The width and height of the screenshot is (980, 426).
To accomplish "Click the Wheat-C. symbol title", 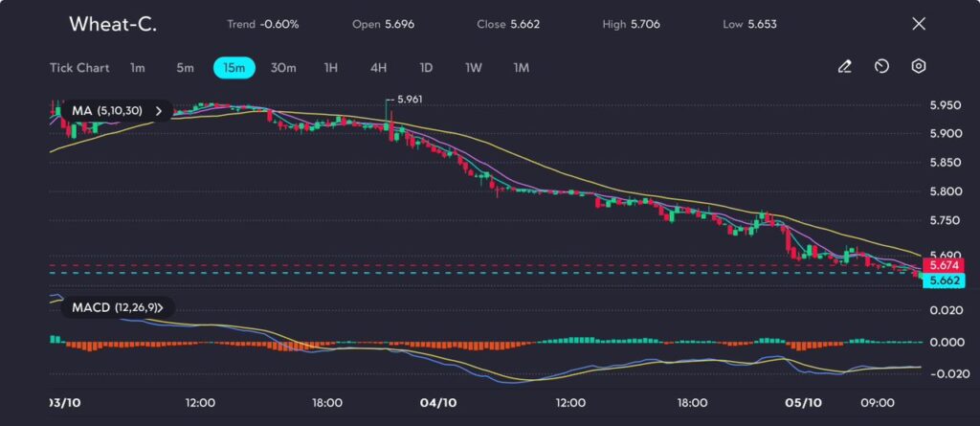I will [x=113, y=25].
